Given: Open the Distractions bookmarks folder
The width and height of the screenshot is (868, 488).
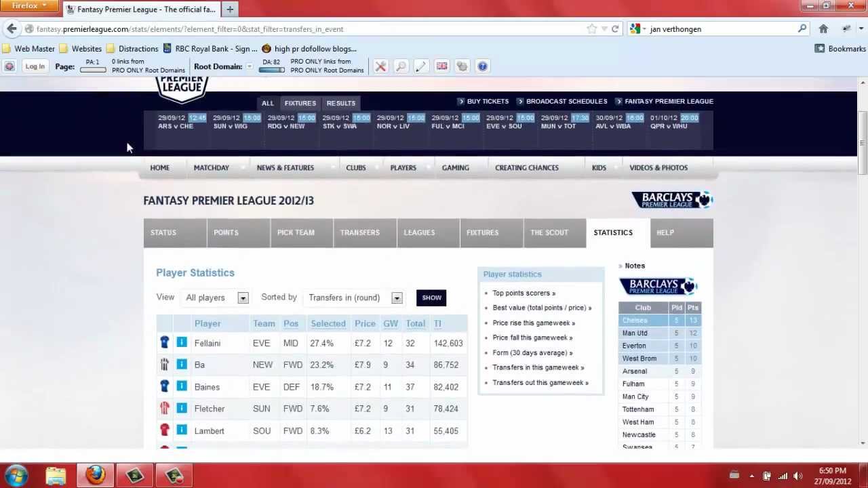Looking at the screenshot, I should tap(132, 49).
